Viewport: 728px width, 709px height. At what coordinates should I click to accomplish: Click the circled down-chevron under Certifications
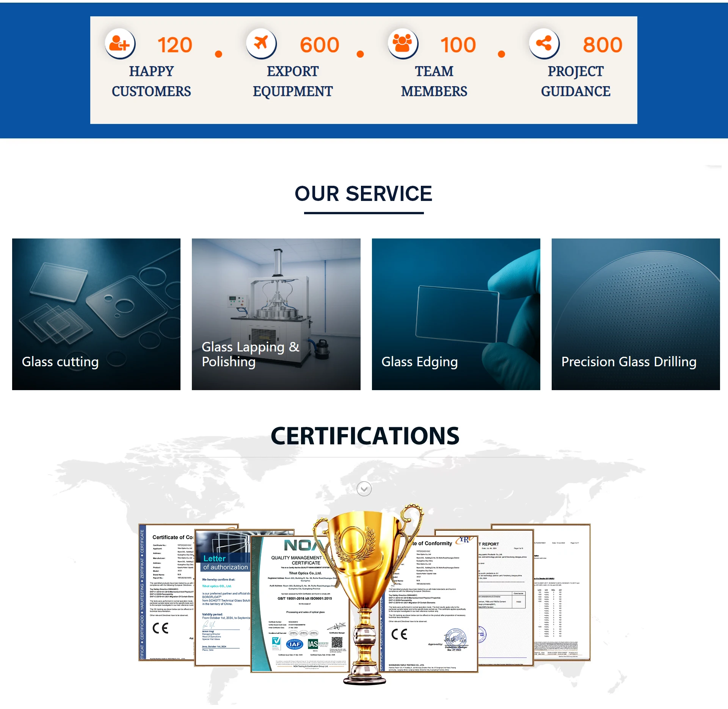coord(364,489)
